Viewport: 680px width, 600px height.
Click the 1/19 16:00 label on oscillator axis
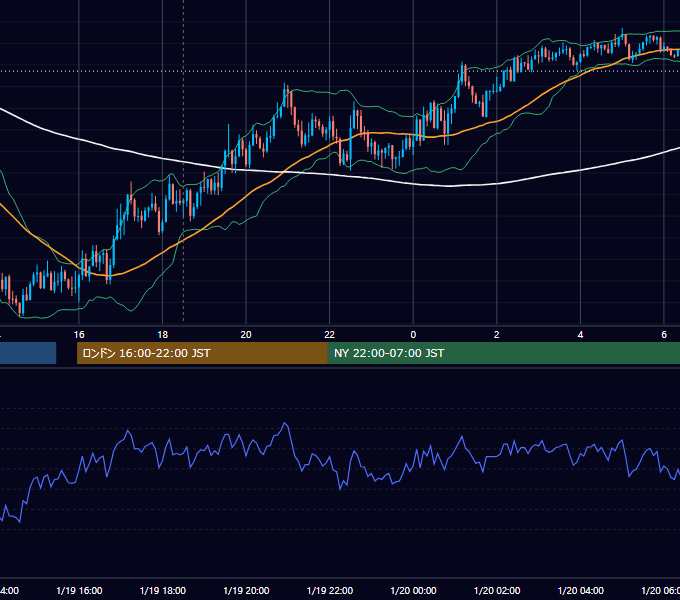point(79,590)
